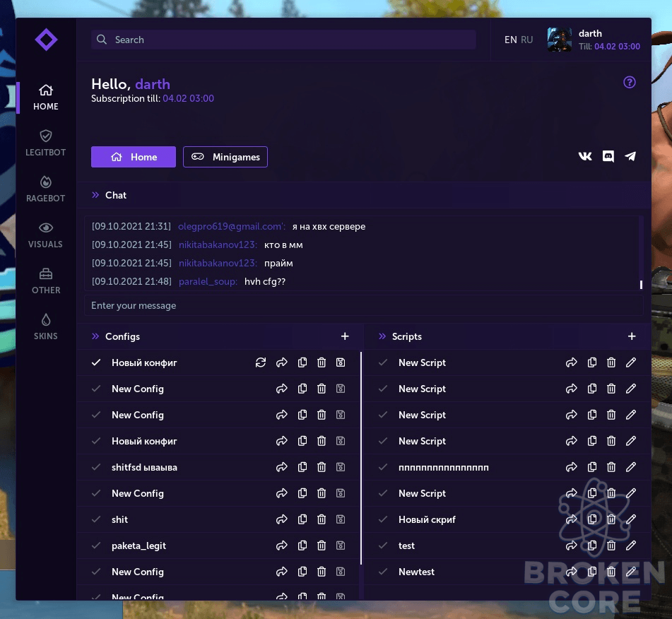Open the VK social link icon
Screen dimensions: 672x619
585,156
